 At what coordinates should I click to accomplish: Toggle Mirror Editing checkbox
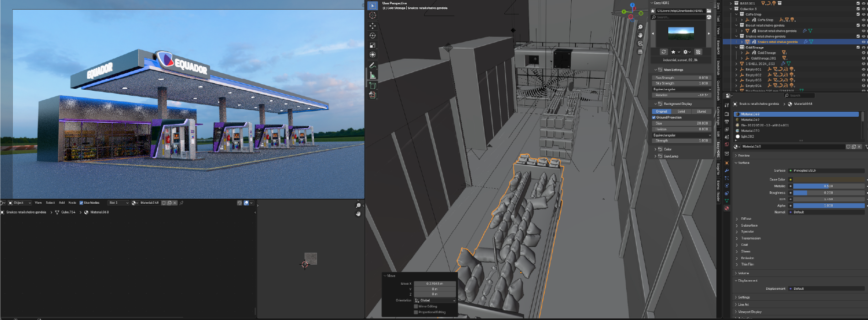point(416,306)
